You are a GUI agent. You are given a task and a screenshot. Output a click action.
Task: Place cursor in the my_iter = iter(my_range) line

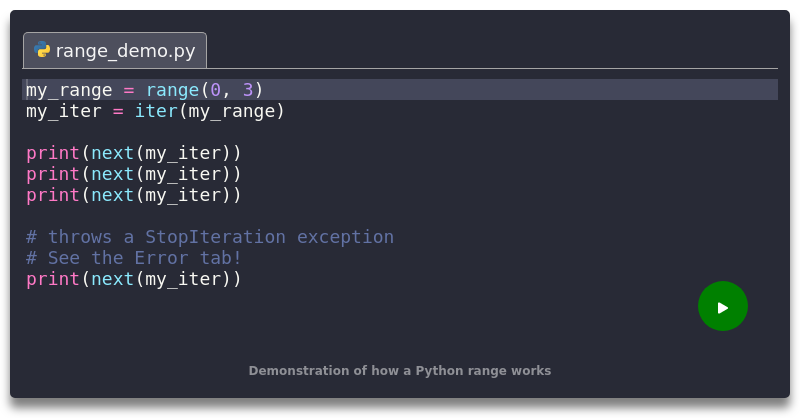pos(155,111)
